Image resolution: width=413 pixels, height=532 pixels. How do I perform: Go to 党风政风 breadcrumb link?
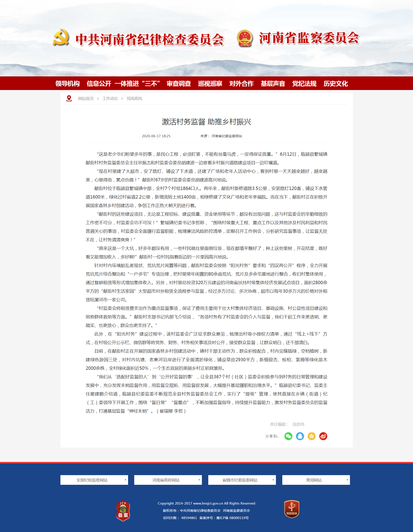pyautogui.click(x=134, y=98)
